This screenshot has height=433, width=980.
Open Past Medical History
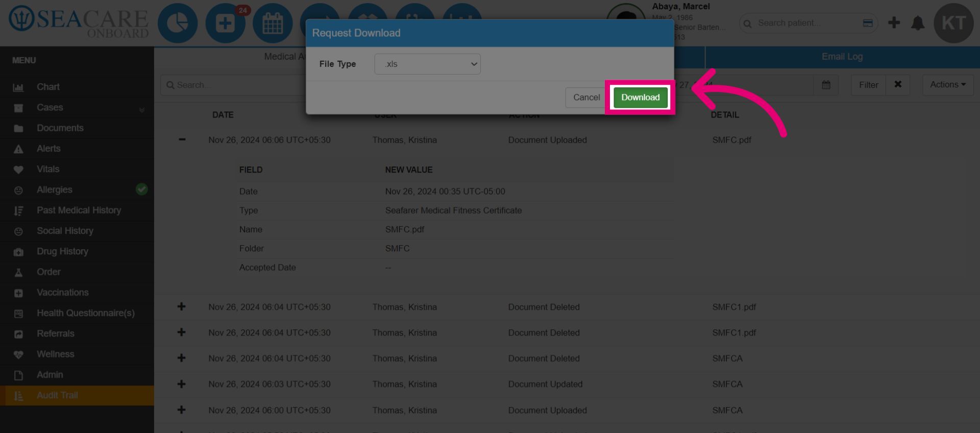79,210
